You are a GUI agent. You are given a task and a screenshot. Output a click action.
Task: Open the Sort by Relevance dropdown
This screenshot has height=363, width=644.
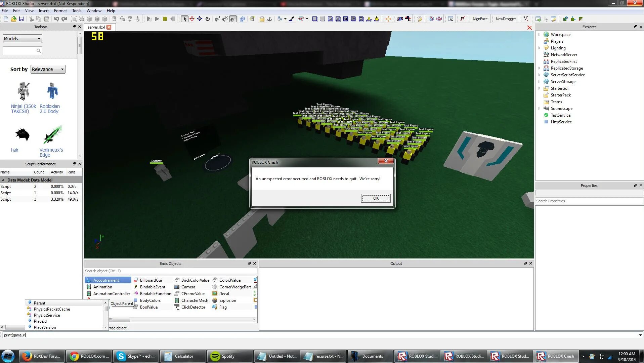(x=48, y=69)
